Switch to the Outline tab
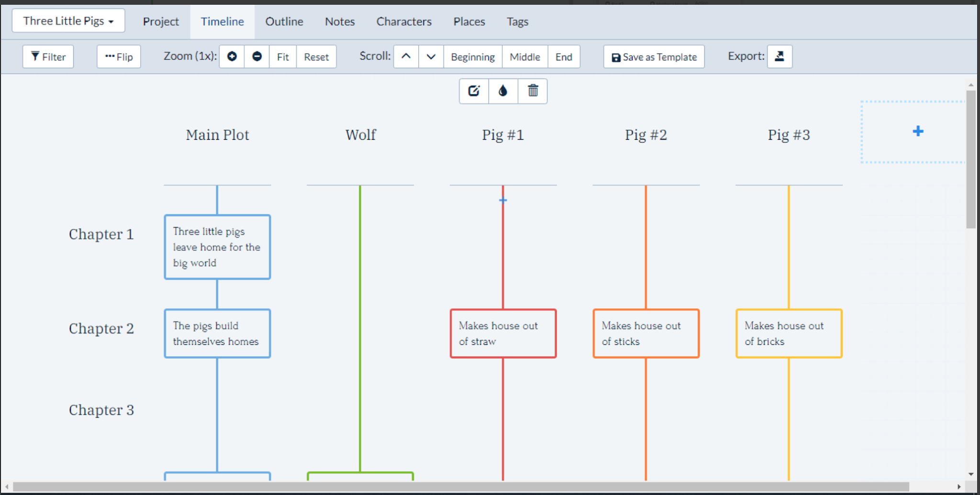Screen dimensions: 980x495 284,22
